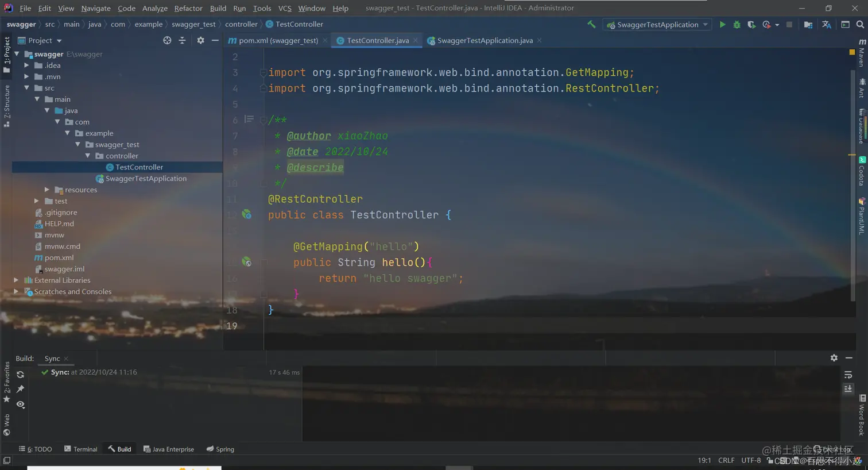Open the TODO tool window

(36, 449)
